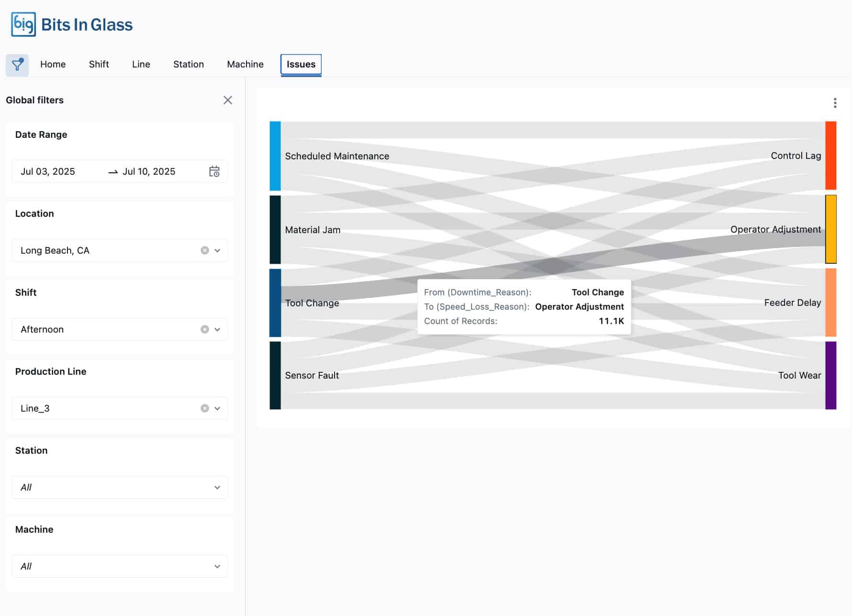852x616 pixels.
Task: Click the Bits In Glass logo
Action: [72, 24]
